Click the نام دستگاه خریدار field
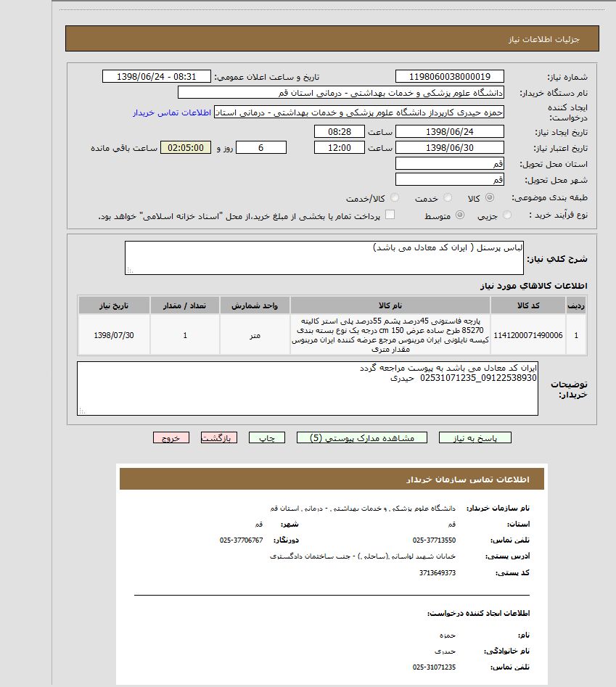Viewport: 616px width, 687px height. pos(340,93)
